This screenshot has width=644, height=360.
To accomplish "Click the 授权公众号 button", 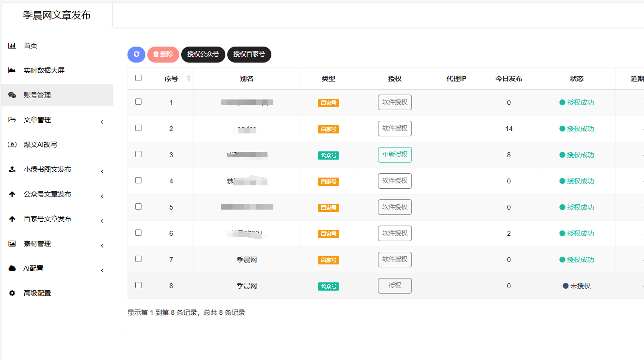I will coord(203,54).
